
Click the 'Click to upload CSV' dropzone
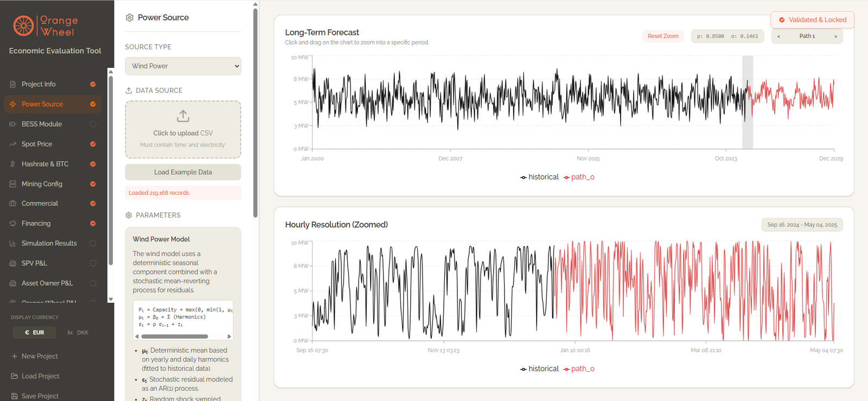(x=183, y=130)
